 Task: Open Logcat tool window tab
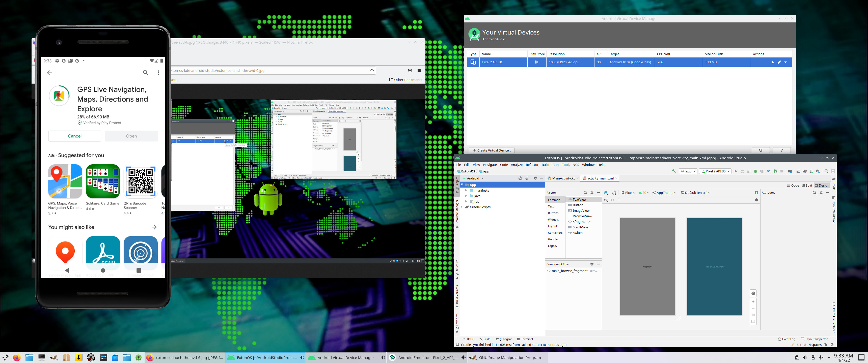point(504,339)
